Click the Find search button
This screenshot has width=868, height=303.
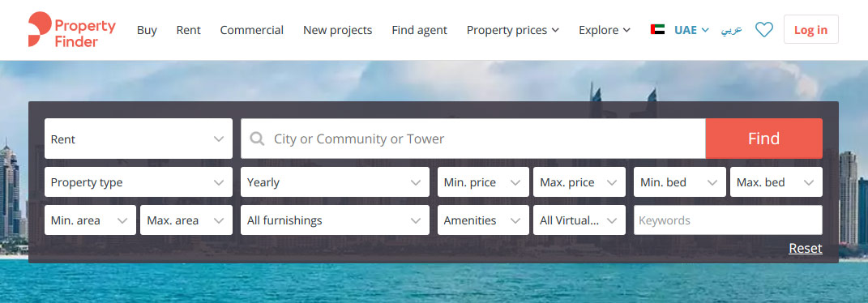(764, 139)
